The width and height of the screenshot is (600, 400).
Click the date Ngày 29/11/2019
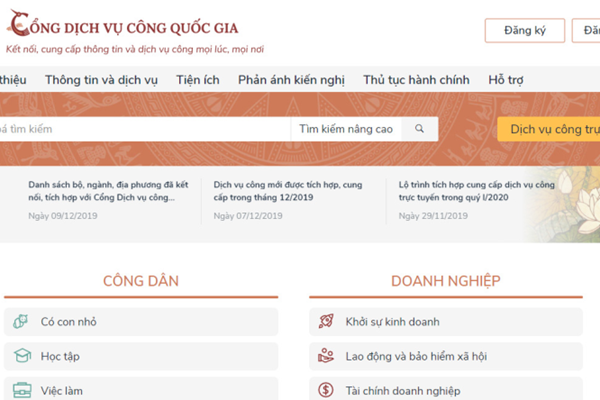coord(433,216)
